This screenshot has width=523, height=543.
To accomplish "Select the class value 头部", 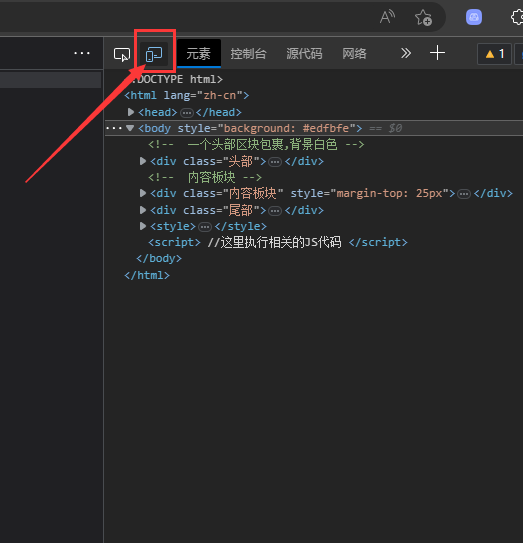I will 240,161.
